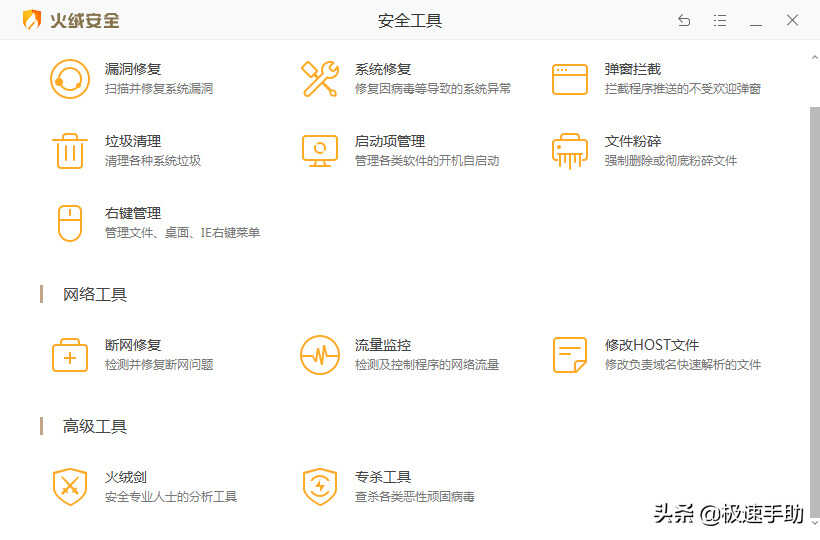Click description 扫描并修复系统漏洞

(159, 89)
